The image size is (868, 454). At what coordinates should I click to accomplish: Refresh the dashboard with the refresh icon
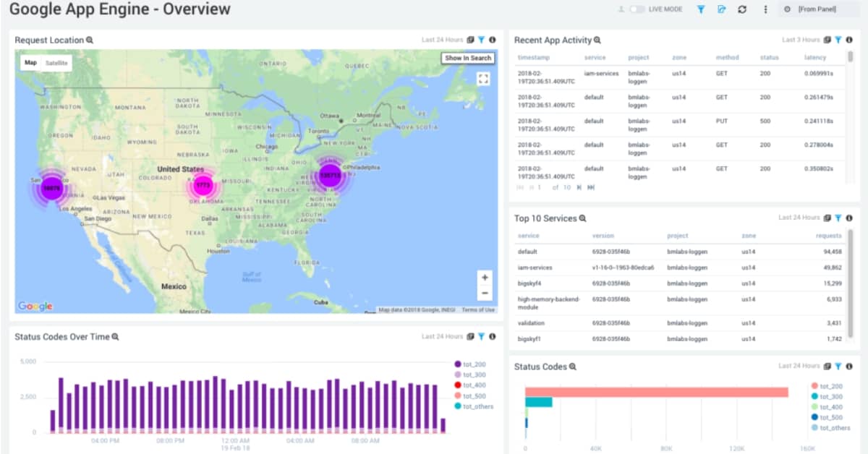742,9
